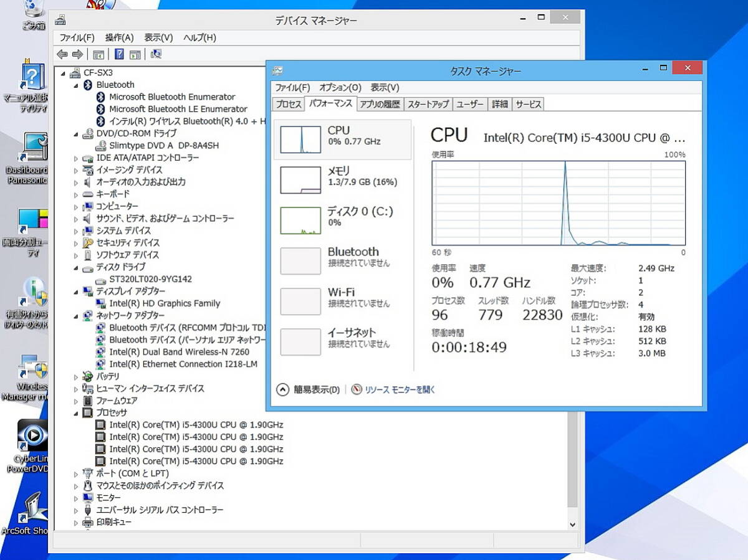Open Device Manager 操作(A) menu

point(120,37)
